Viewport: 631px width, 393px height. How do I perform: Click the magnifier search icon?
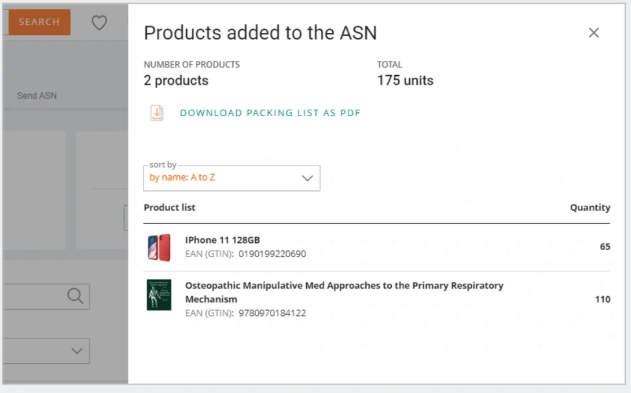(x=75, y=296)
